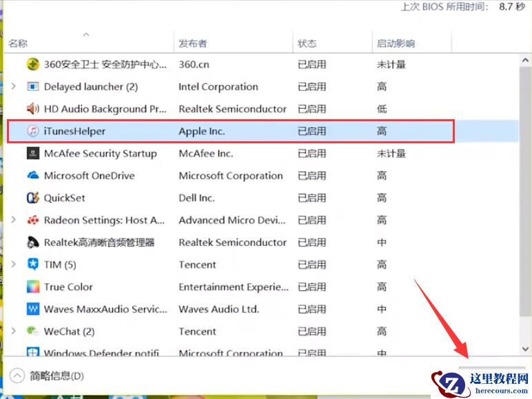Click the WeChat icon
This screenshot has width=532, height=399.
[33, 331]
